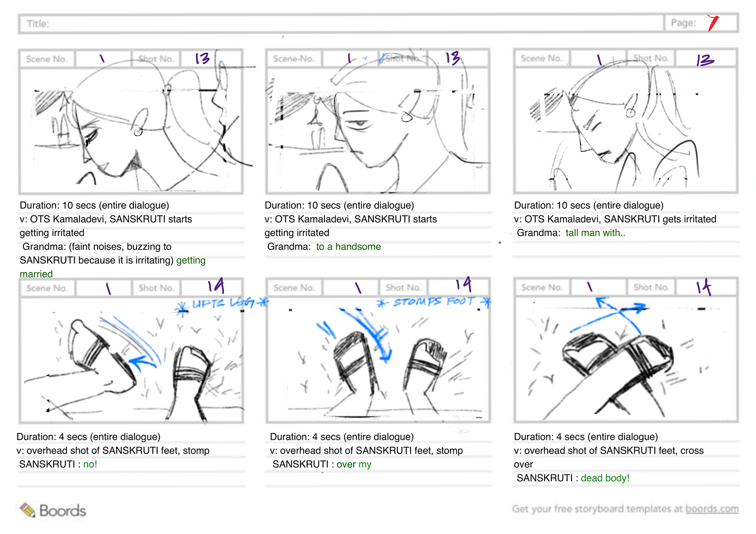Click the 'LIFTS LEG' blue annotation
756x534 pixels.
[223, 303]
